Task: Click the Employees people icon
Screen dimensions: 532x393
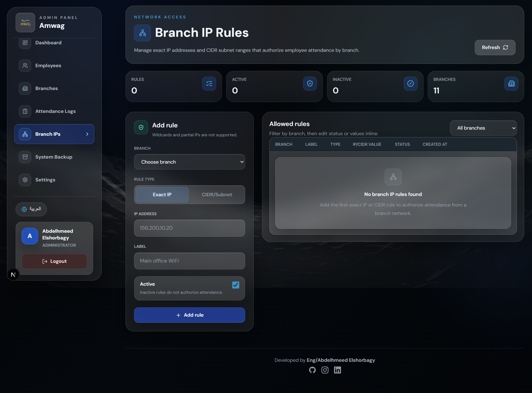Action: tap(25, 65)
